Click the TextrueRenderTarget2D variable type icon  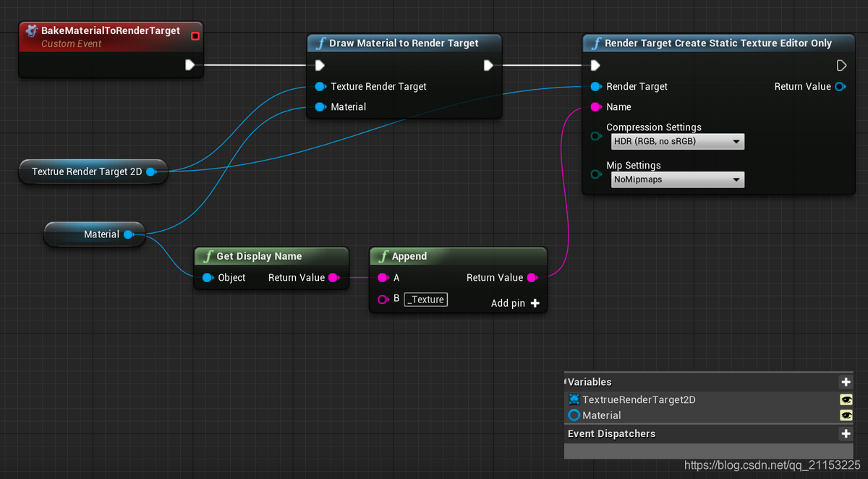pos(574,399)
